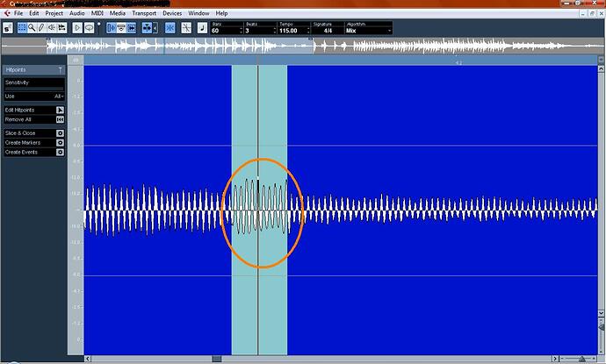Click the Slice & Close button
606x364 pixels.
[x=34, y=133]
